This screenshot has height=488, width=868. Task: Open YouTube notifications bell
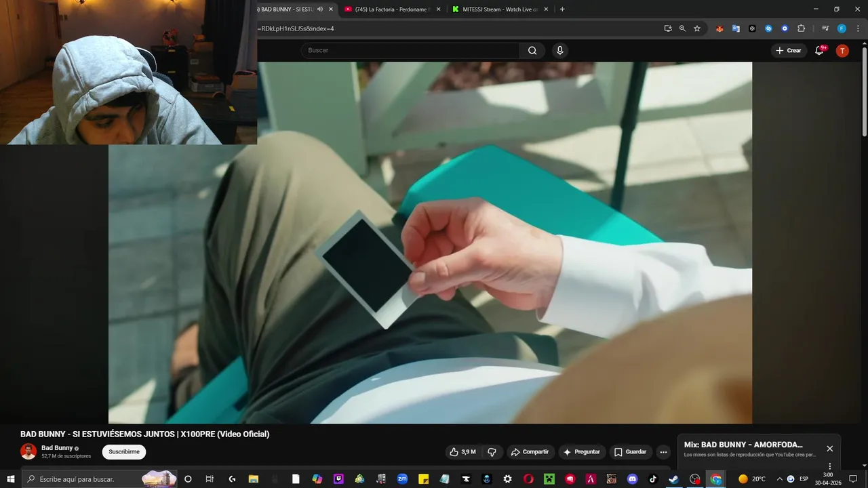click(x=819, y=50)
